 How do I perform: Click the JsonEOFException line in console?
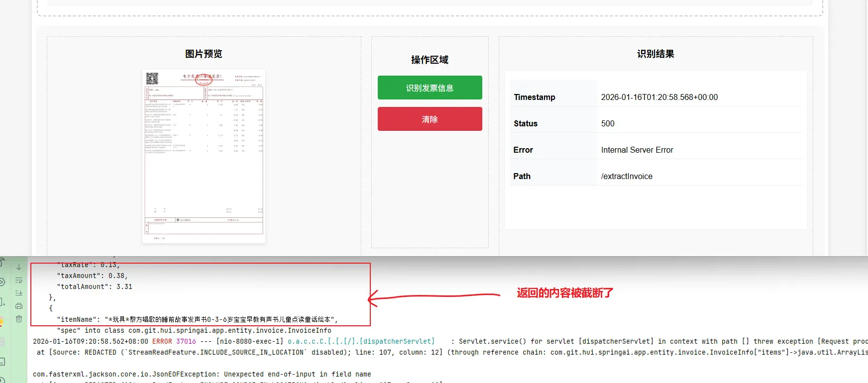(x=202, y=374)
